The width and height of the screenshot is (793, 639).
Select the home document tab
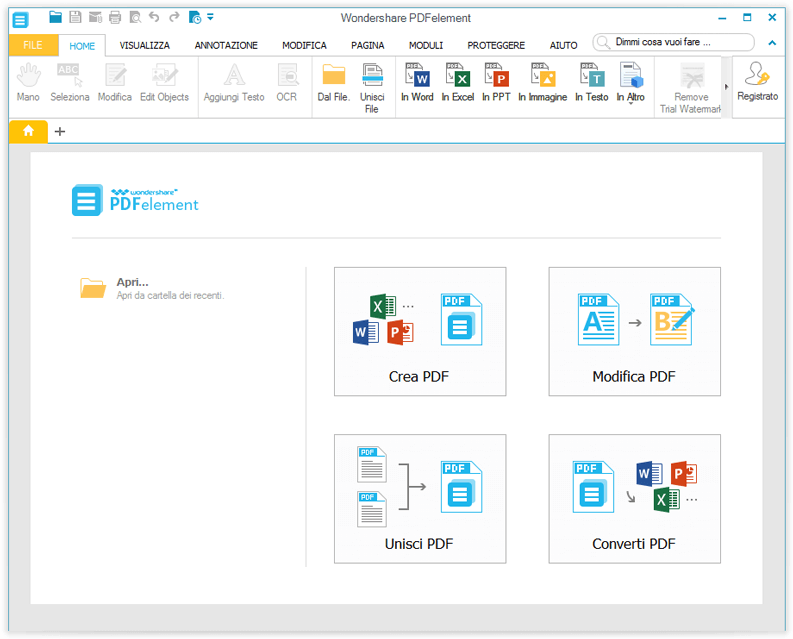coord(28,132)
